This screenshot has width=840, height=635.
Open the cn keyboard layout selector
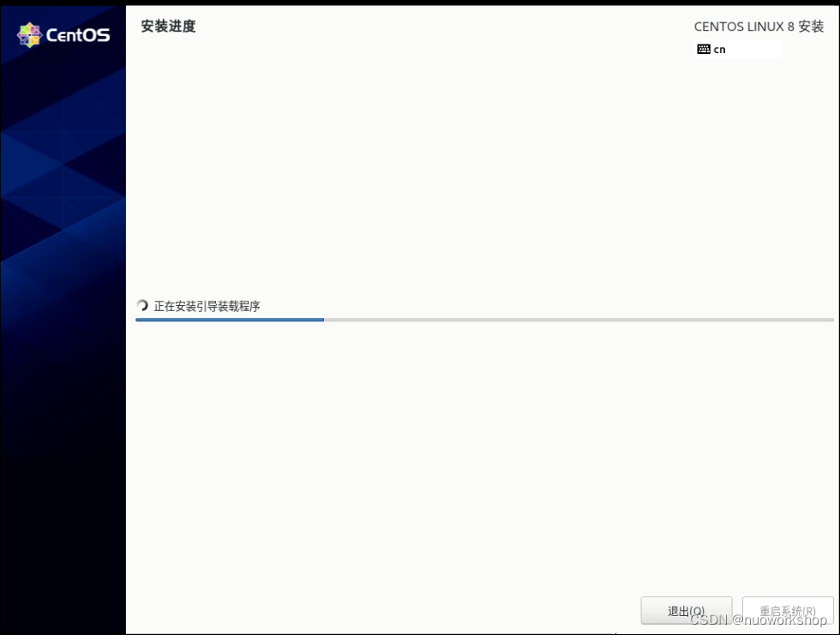(739, 49)
